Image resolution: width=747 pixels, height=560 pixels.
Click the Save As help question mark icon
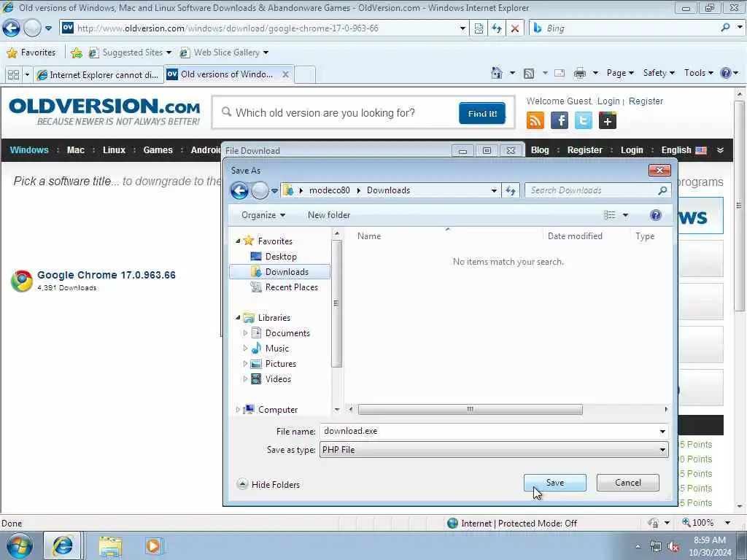[656, 215]
